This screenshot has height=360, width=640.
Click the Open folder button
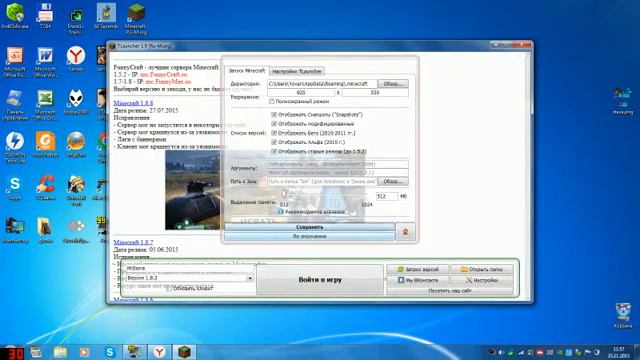tap(482, 269)
